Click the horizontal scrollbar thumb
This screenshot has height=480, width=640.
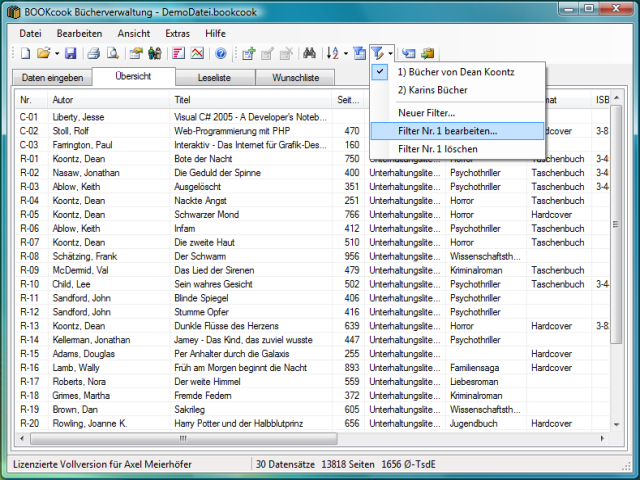(180, 438)
